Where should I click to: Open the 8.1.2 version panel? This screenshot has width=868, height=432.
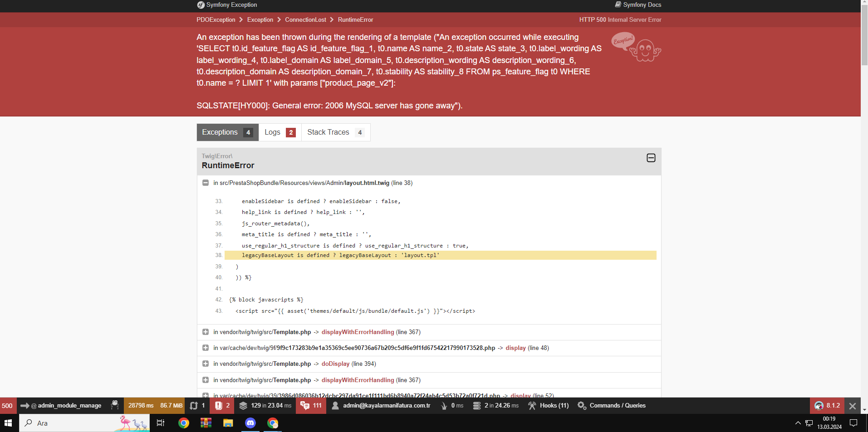tap(827, 406)
